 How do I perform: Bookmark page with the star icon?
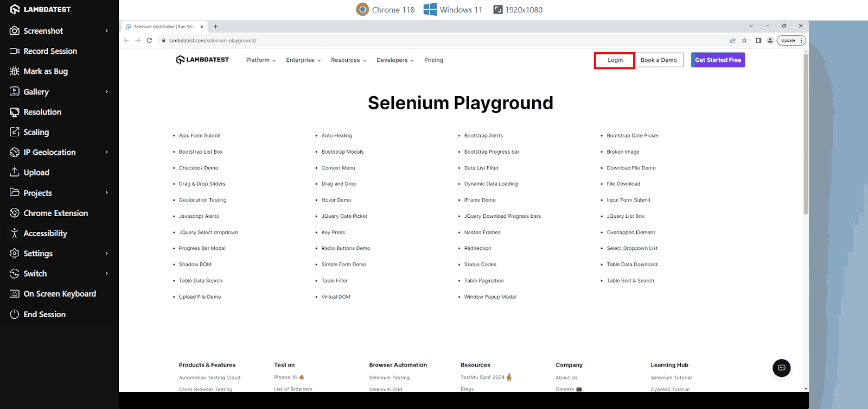744,41
